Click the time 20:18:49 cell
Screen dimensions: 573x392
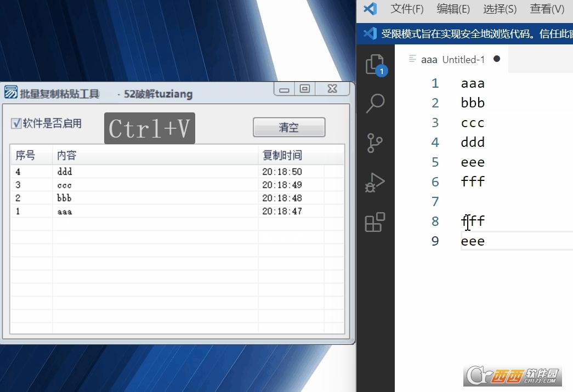(x=282, y=185)
